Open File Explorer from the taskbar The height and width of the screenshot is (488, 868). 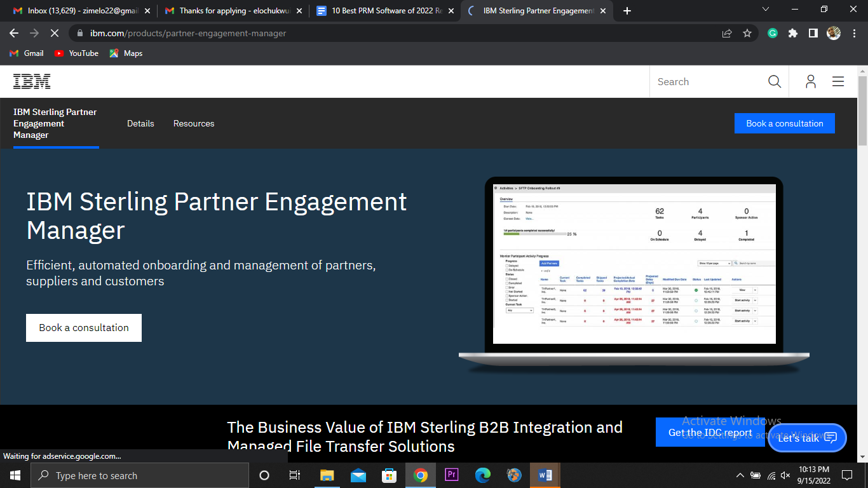coord(327,475)
